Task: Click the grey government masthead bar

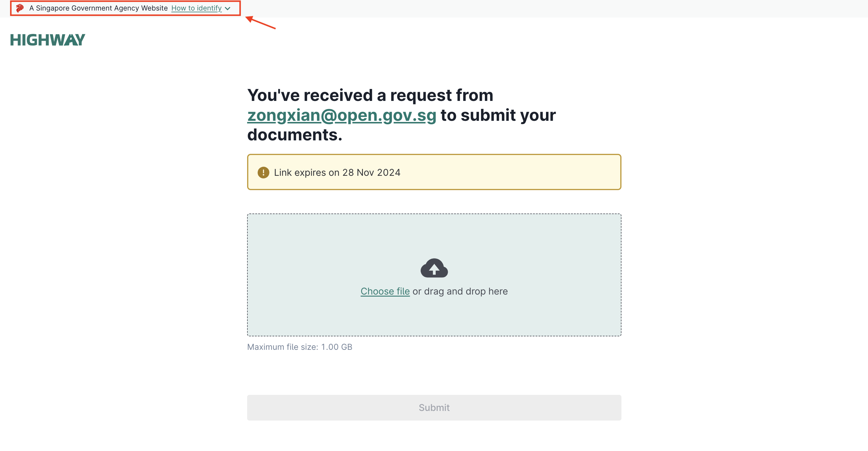Action: tap(434, 8)
